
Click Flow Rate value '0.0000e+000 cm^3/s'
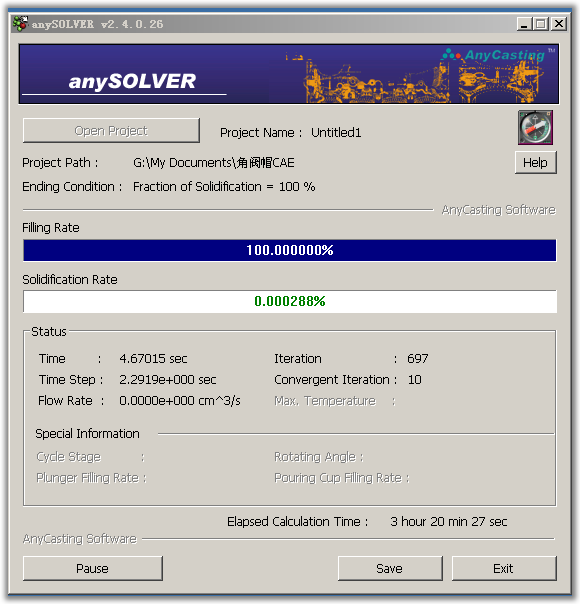point(180,401)
